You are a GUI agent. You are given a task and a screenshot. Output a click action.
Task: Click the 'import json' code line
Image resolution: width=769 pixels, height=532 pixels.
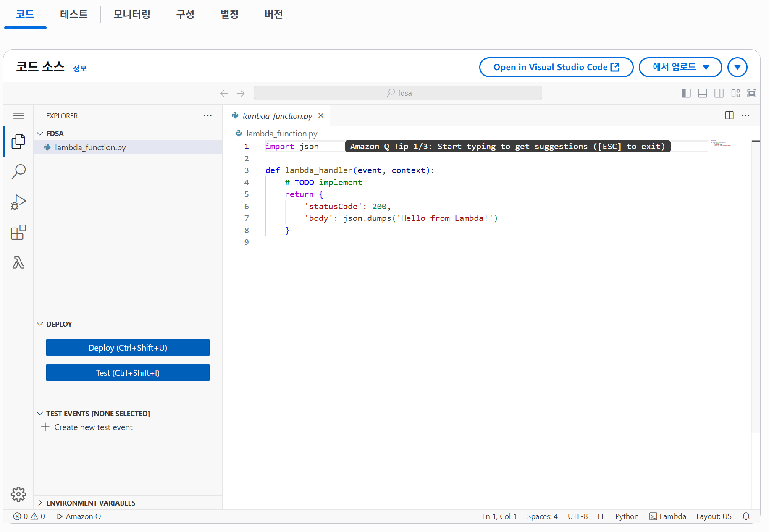tap(292, 147)
